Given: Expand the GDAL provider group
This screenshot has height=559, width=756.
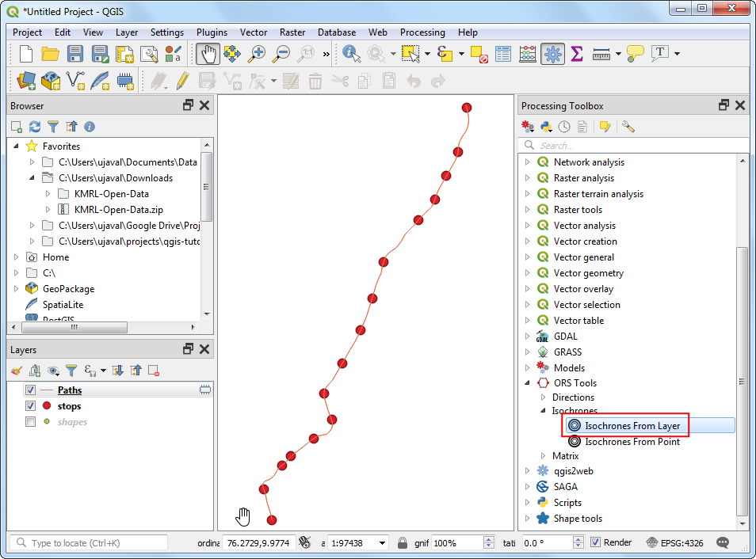Looking at the screenshot, I should (527, 336).
